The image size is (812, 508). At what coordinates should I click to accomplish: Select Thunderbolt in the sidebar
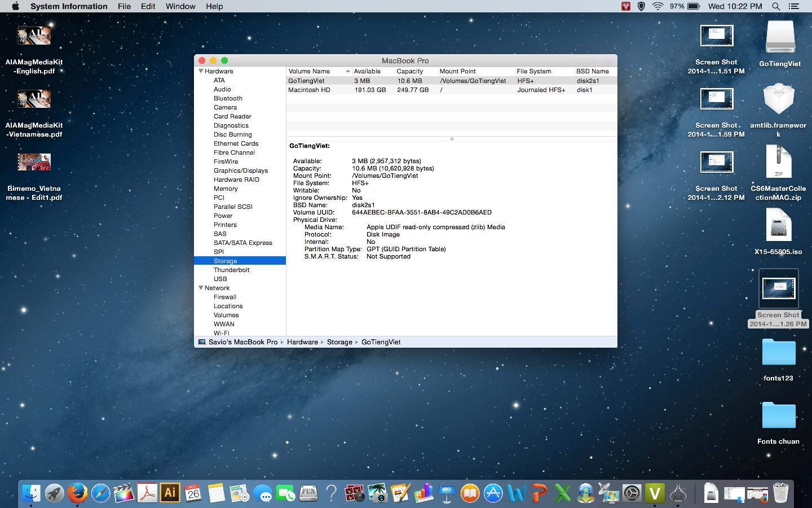click(x=231, y=270)
